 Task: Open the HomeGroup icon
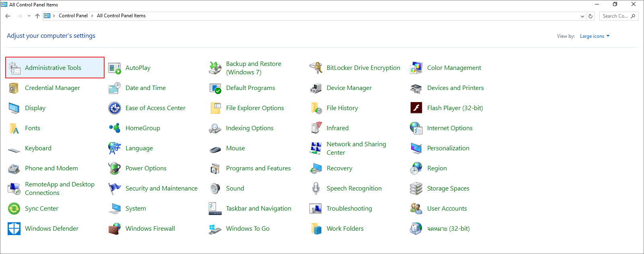pyautogui.click(x=115, y=128)
